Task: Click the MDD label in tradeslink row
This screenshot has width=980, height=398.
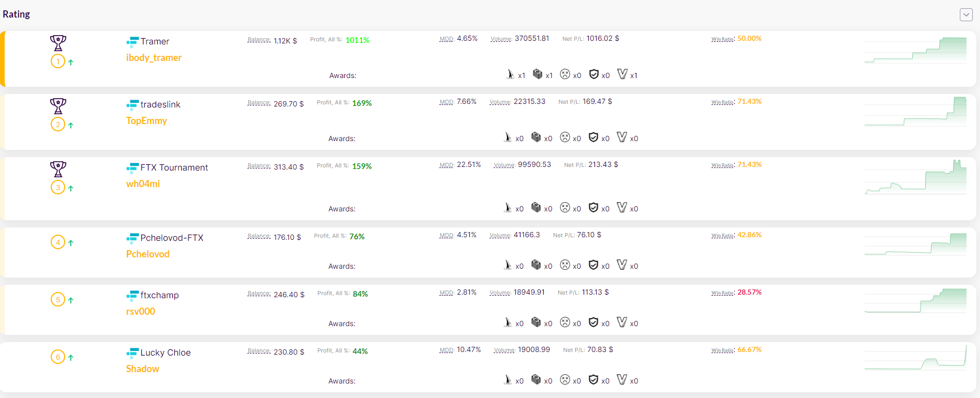Action: click(x=446, y=102)
